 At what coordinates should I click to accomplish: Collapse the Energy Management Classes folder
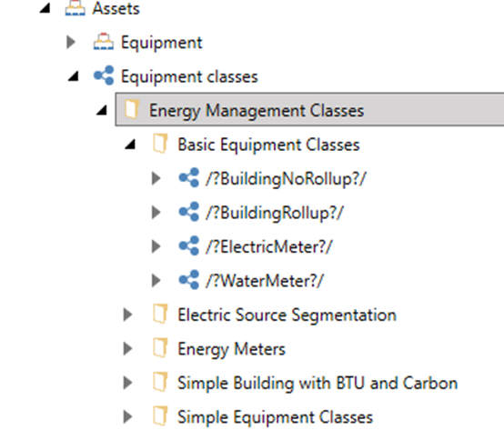102,110
